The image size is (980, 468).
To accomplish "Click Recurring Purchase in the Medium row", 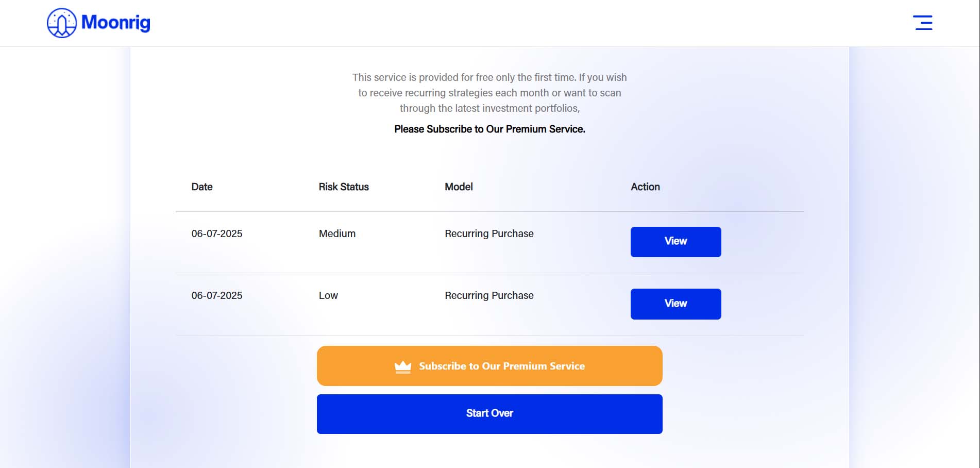I will point(489,233).
